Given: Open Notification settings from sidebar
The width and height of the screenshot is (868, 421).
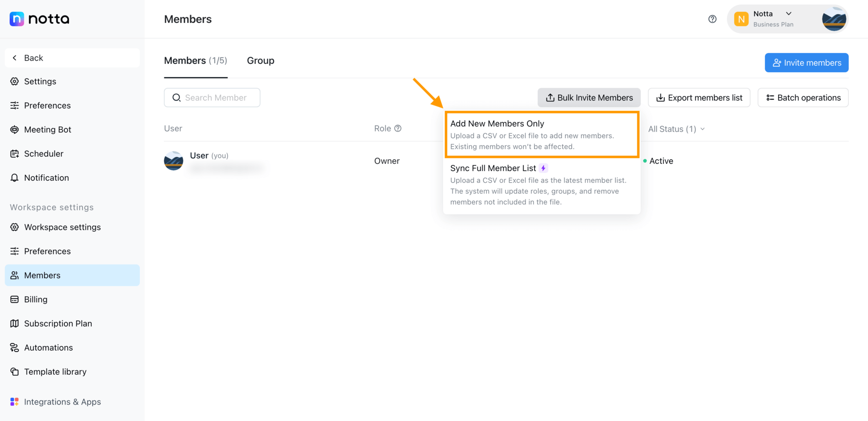Looking at the screenshot, I should click(x=72, y=178).
